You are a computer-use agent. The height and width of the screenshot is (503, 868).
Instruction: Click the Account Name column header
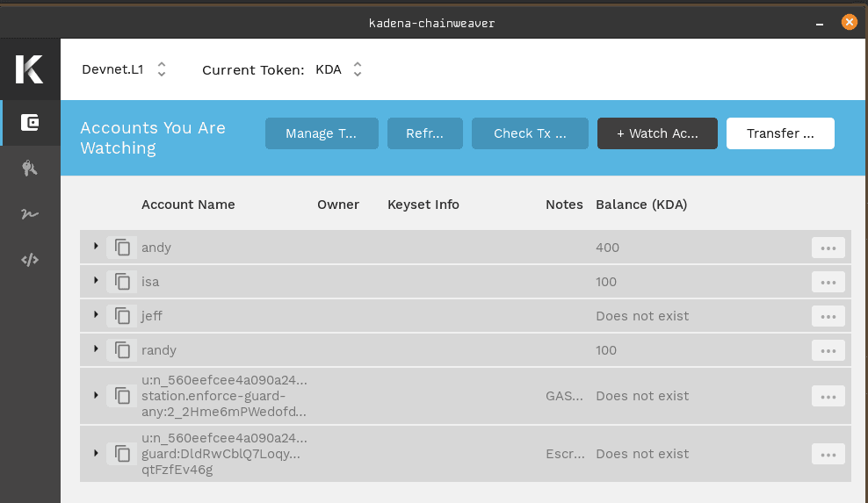[188, 205]
